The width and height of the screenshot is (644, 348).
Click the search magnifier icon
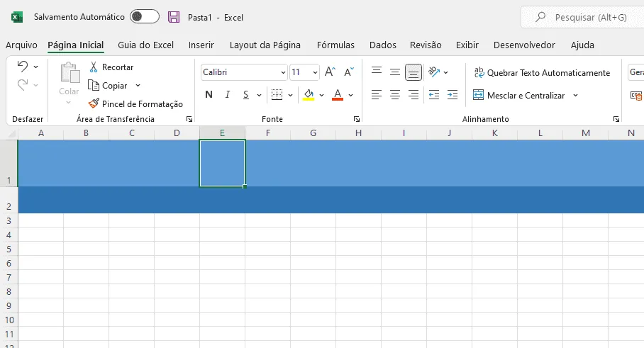click(x=540, y=17)
